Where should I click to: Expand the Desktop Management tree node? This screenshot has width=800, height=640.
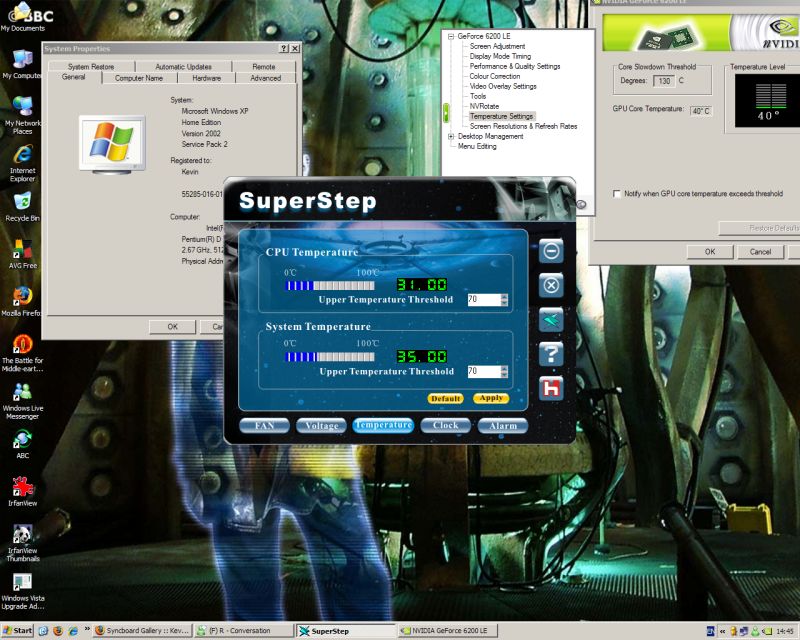[451, 136]
